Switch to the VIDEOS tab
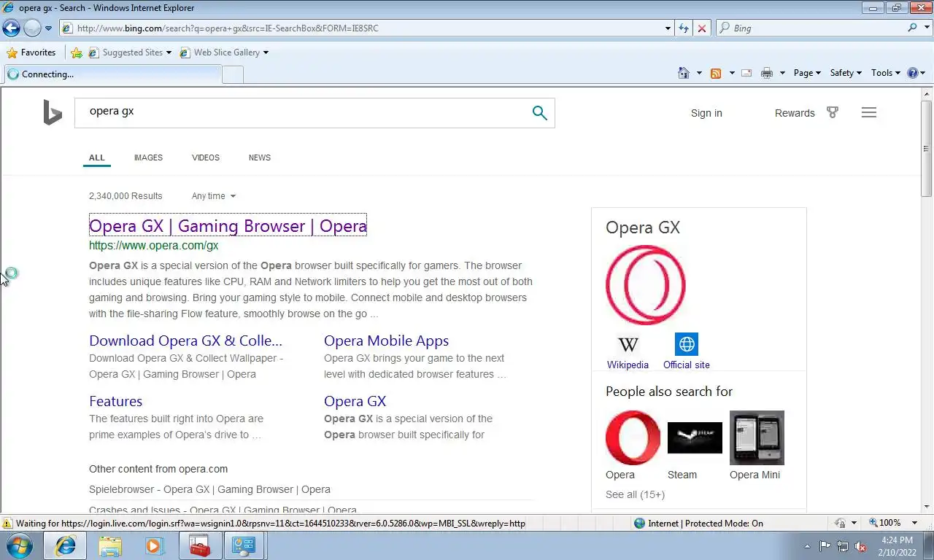Screen dimensions: 934x560 tap(206, 157)
